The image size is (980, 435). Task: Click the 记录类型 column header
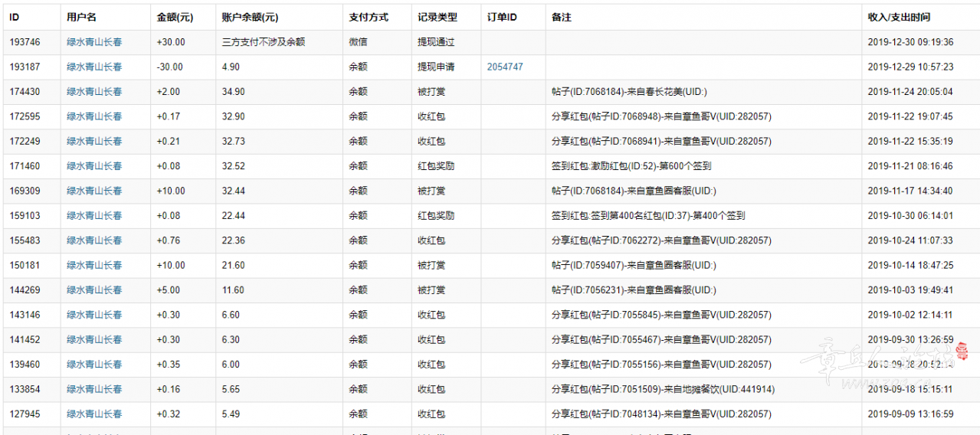tap(438, 17)
